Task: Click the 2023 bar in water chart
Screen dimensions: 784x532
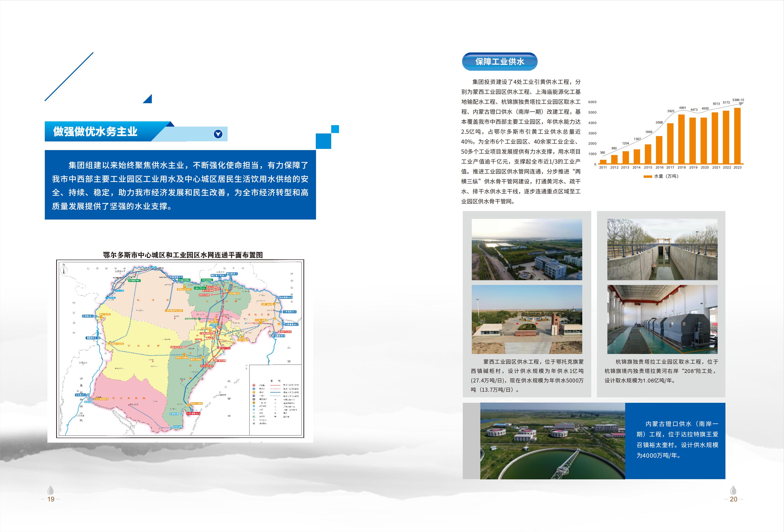Action: [738, 136]
